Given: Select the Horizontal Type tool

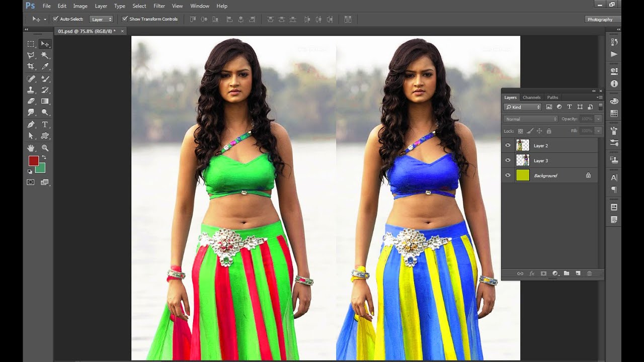Looking at the screenshot, I should click(45, 124).
